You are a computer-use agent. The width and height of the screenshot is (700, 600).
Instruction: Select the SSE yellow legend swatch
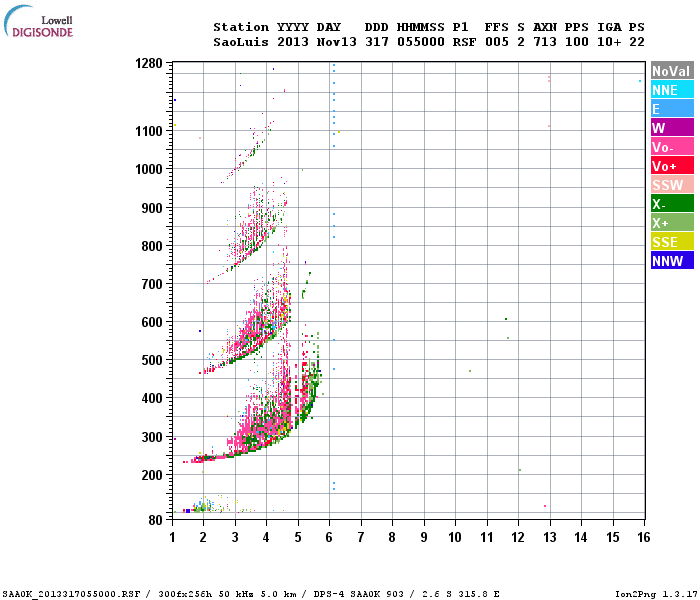point(672,242)
